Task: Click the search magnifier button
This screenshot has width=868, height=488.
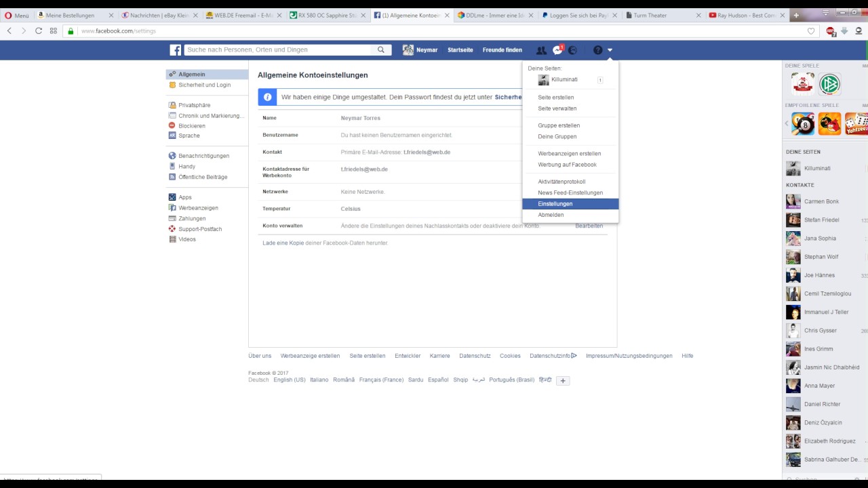Action: 381,50
